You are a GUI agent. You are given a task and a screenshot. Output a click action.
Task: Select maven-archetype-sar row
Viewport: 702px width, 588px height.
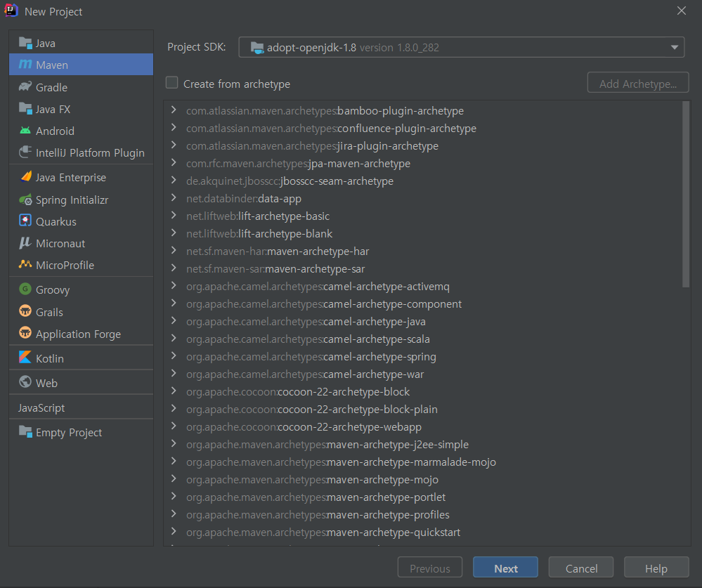coord(422,268)
